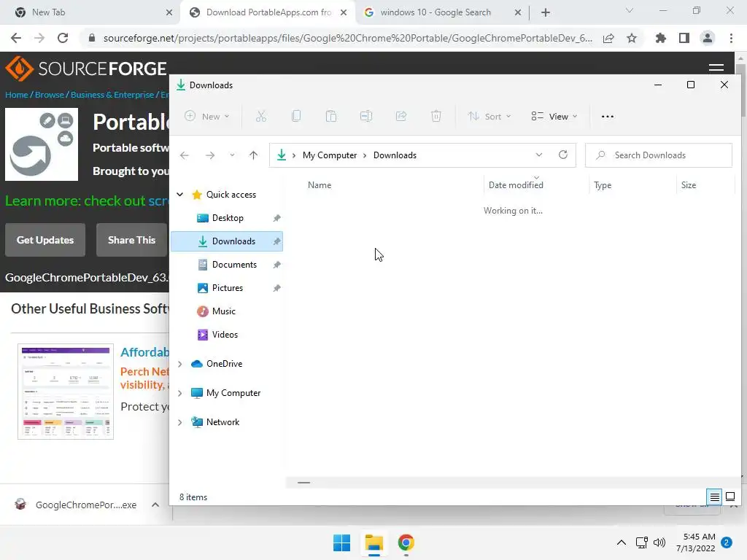This screenshot has width=747, height=560.
Task: Click the Search Downloads field
Action: point(659,155)
